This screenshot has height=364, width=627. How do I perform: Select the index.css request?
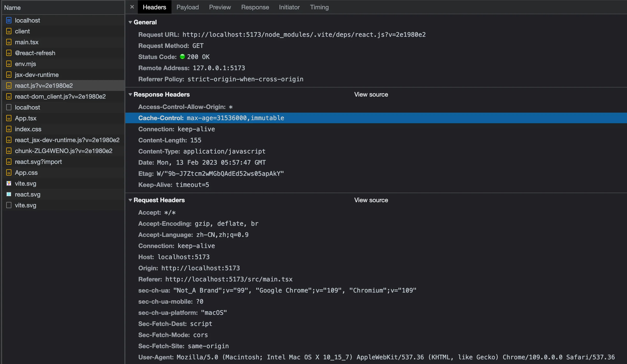click(x=63, y=129)
